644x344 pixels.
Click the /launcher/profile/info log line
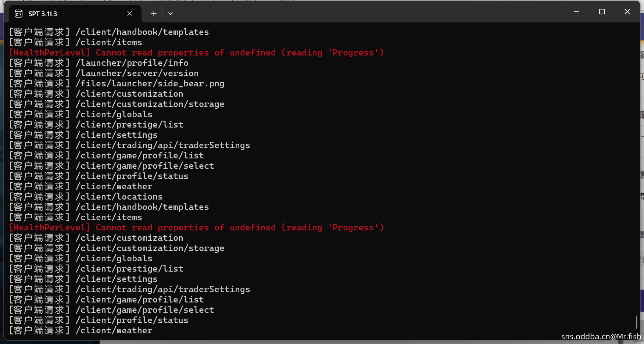point(99,63)
